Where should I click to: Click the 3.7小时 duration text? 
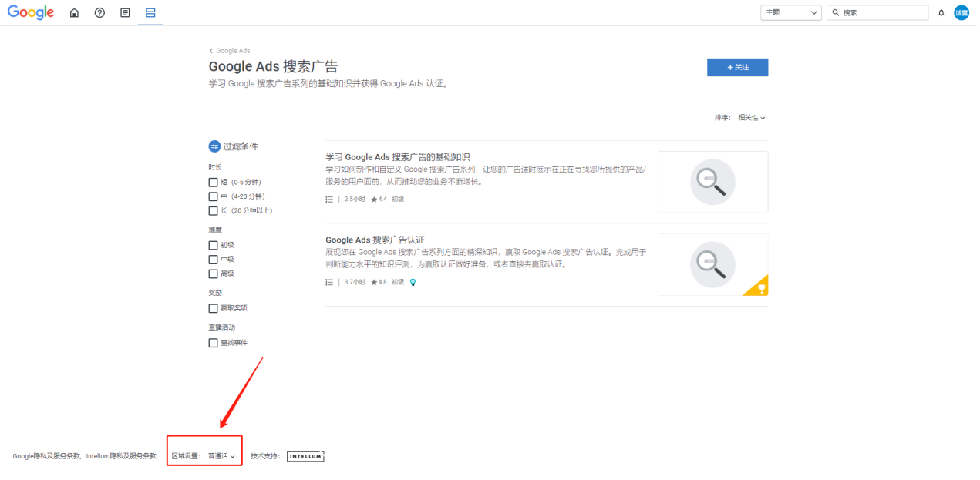tap(355, 282)
